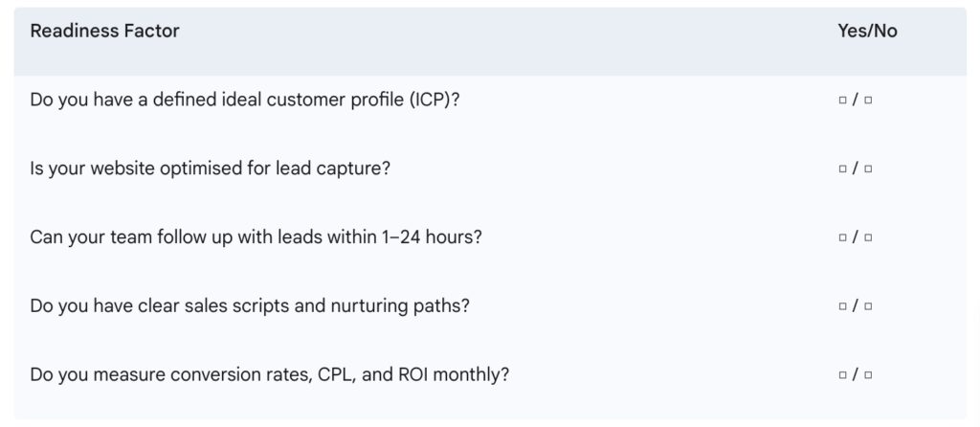Click the website optimised for lead capture question
The image size is (980, 427).
pyautogui.click(x=210, y=169)
